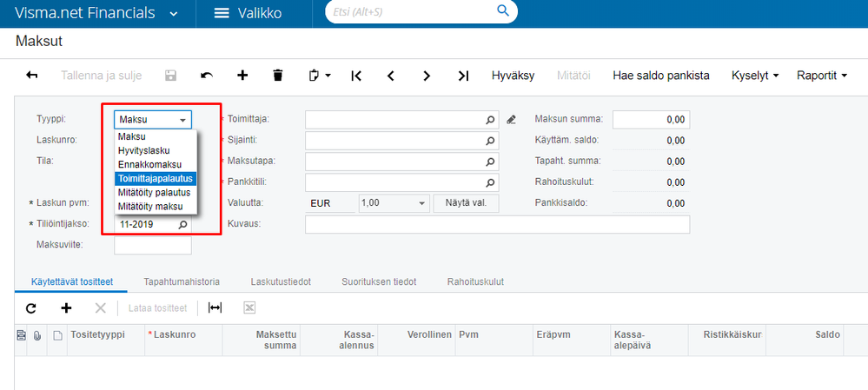The image size is (868, 390).
Task: Open the currency rate dropdown
Action: (x=422, y=202)
